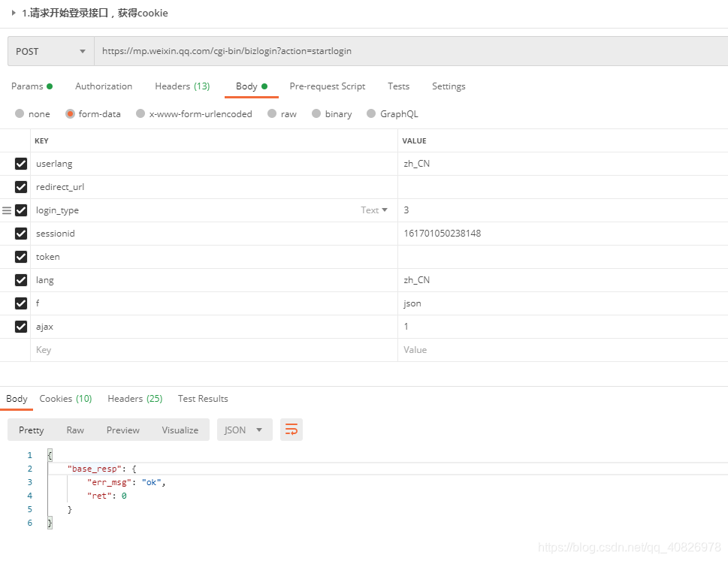The image size is (728, 561).
Task: Open the request Headers (13) tab
Action: pyautogui.click(x=183, y=86)
